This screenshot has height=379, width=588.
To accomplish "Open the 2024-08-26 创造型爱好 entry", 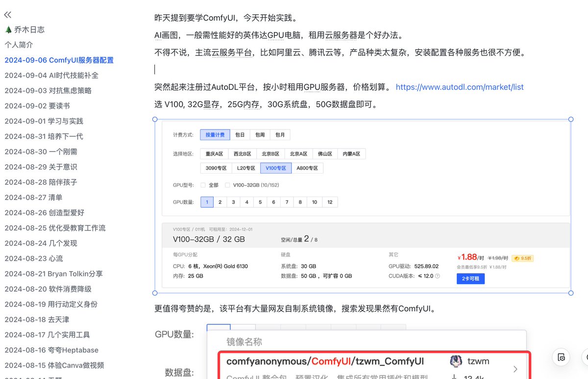I will pyautogui.click(x=45, y=213).
